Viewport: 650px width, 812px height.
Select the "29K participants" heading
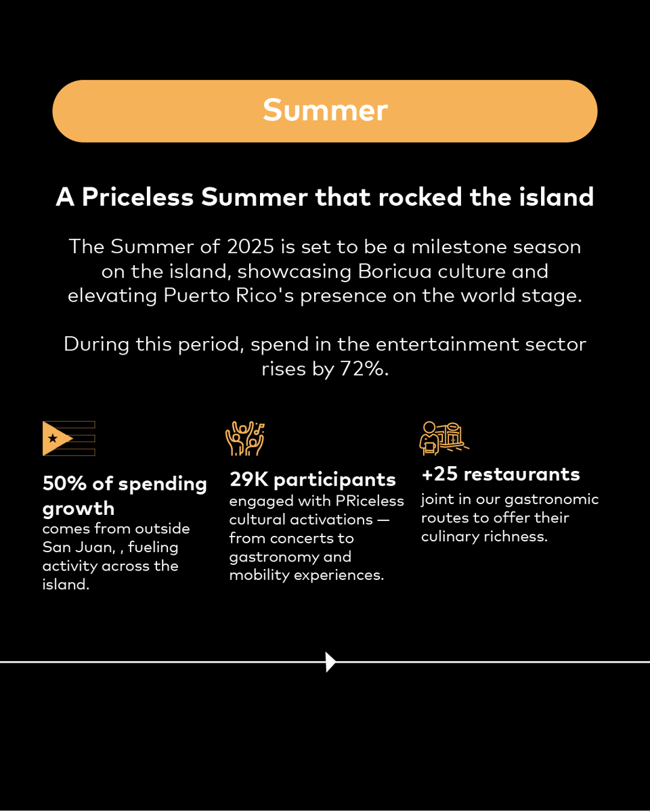[x=313, y=479]
